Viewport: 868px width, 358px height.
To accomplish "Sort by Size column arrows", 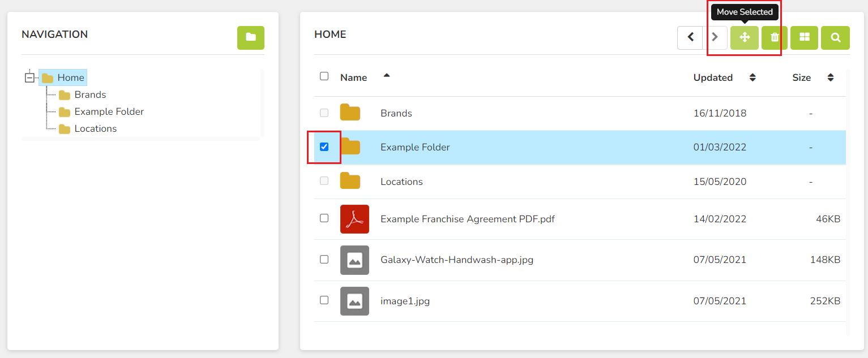I will [x=830, y=77].
